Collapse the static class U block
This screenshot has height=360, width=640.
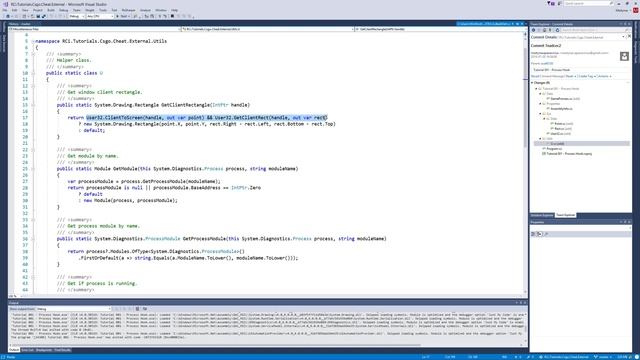pyautogui.click(x=33, y=73)
